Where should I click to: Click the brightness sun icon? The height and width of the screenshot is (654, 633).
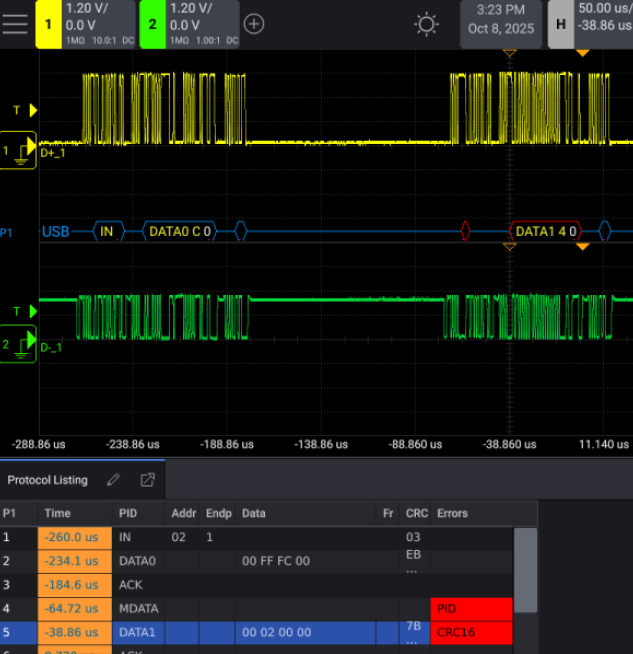click(x=426, y=24)
